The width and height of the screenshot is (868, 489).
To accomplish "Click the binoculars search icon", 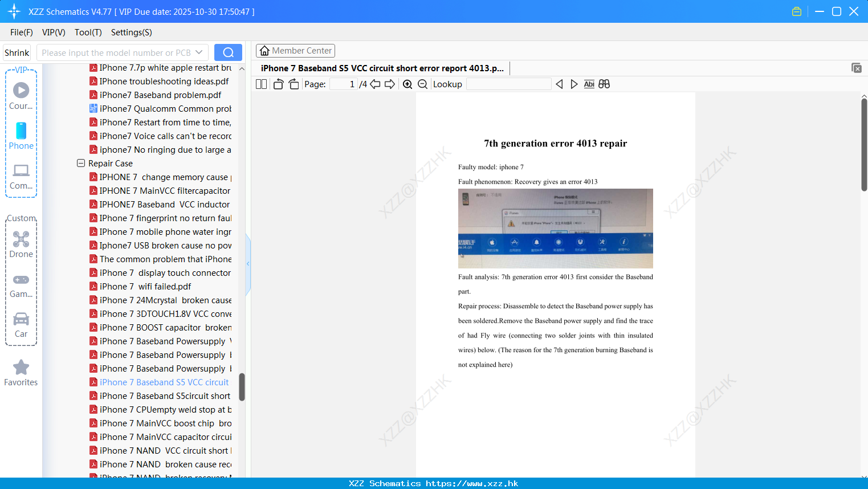I will [x=604, y=84].
